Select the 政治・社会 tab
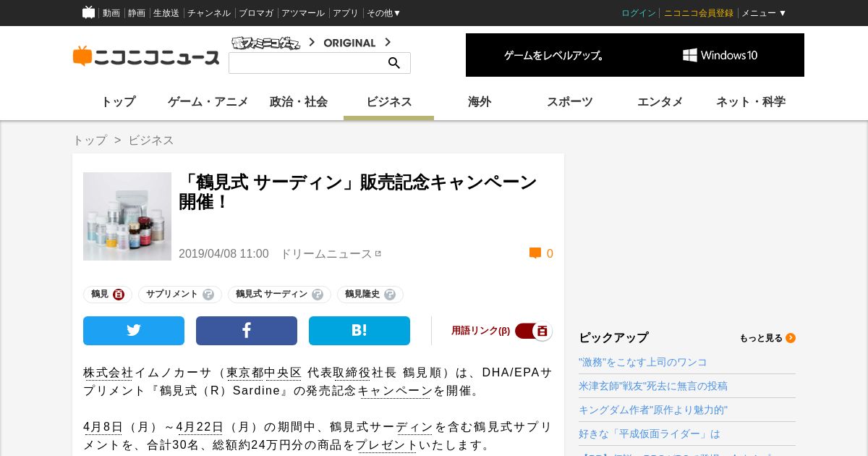The height and width of the screenshot is (456, 868). tap(299, 102)
